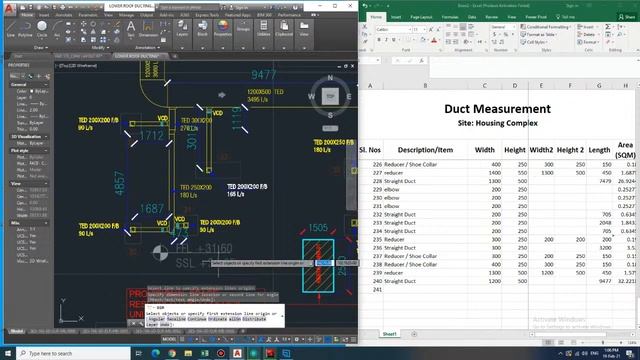Open File Explorer from taskbar
The width and height of the screenshot is (640, 360).
click(x=188, y=353)
